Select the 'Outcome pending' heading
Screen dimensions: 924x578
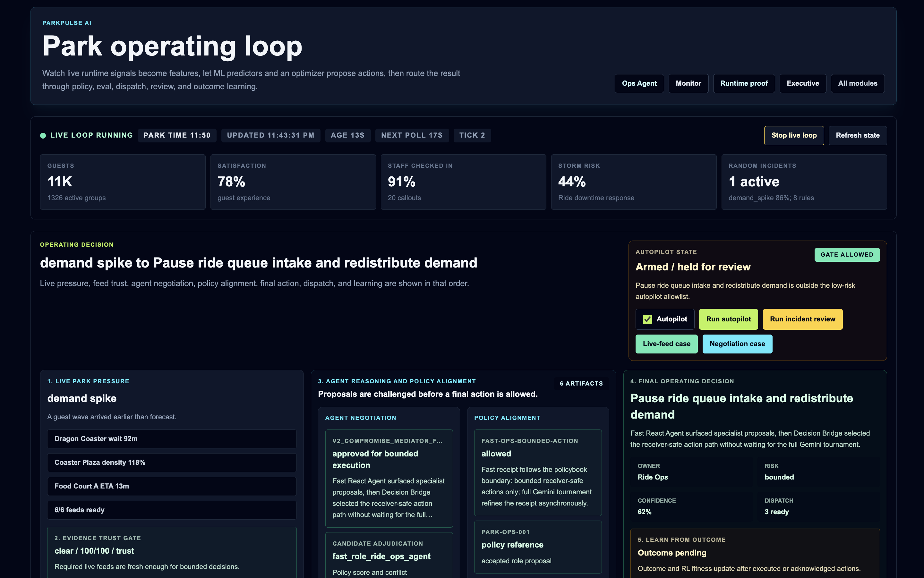(672, 553)
